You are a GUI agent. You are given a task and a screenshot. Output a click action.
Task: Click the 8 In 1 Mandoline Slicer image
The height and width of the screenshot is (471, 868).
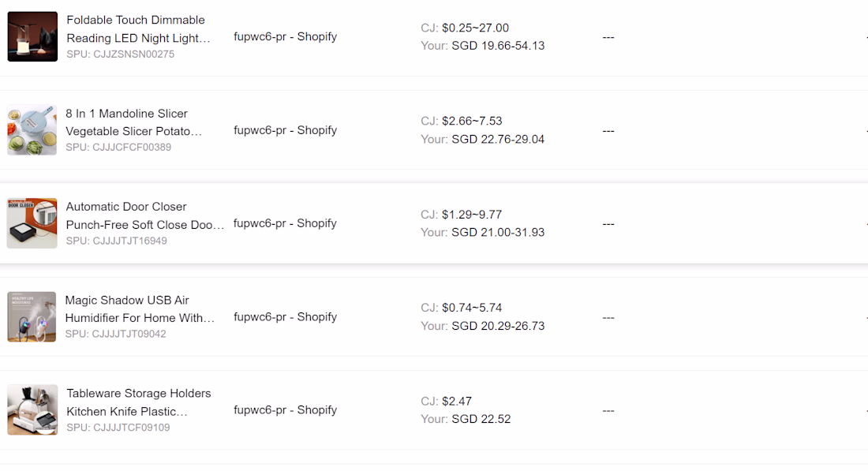pyautogui.click(x=32, y=130)
